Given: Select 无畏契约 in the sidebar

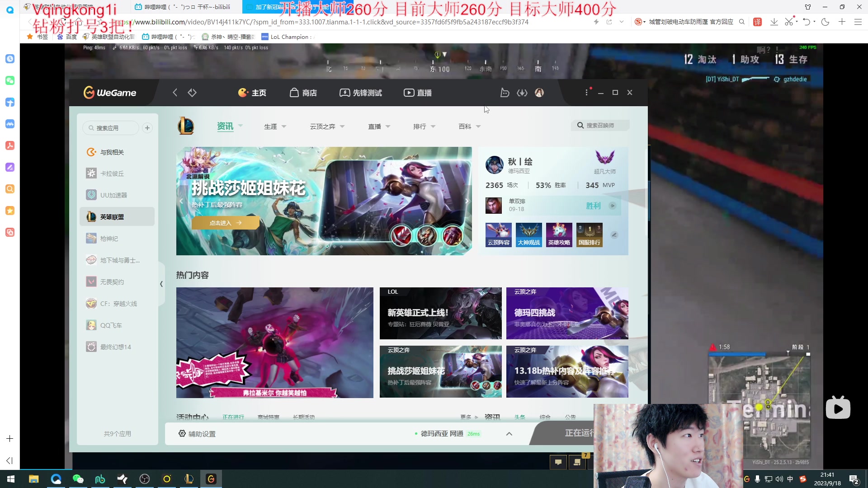Looking at the screenshot, I should click(117, 282).
